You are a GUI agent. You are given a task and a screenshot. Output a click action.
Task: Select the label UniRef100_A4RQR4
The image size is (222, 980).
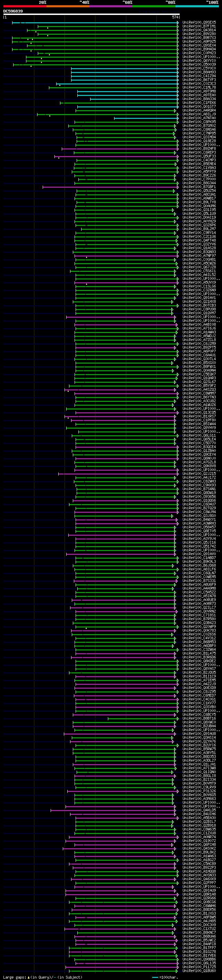coord(199,110)
